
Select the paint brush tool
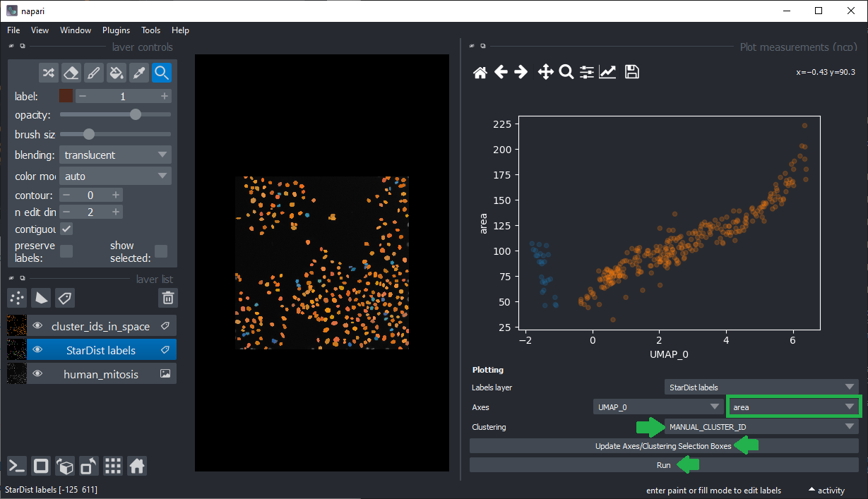93,73
